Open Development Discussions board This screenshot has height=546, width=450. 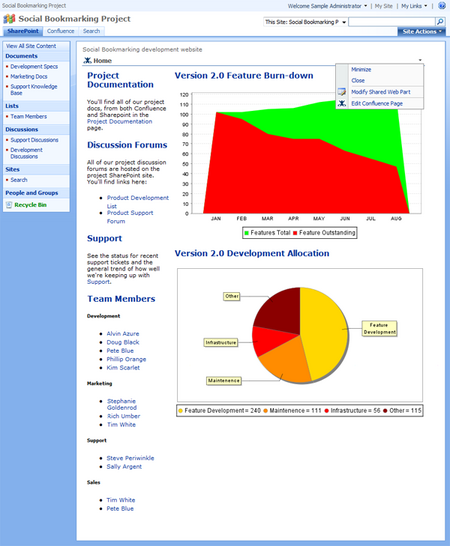[26, 153]
